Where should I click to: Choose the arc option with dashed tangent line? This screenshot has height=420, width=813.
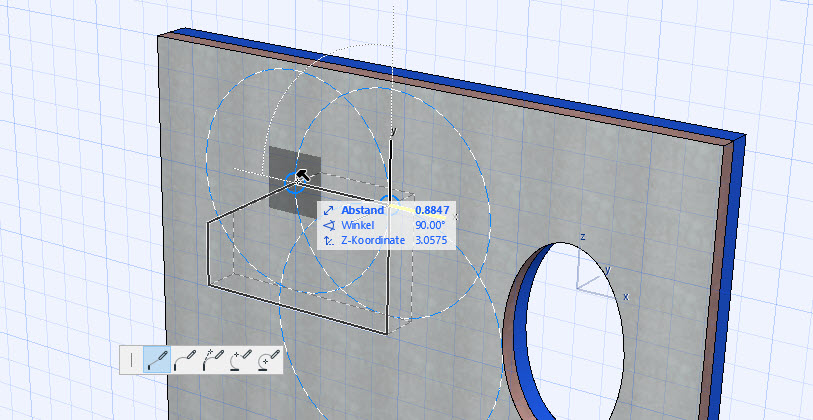point(213,360)
